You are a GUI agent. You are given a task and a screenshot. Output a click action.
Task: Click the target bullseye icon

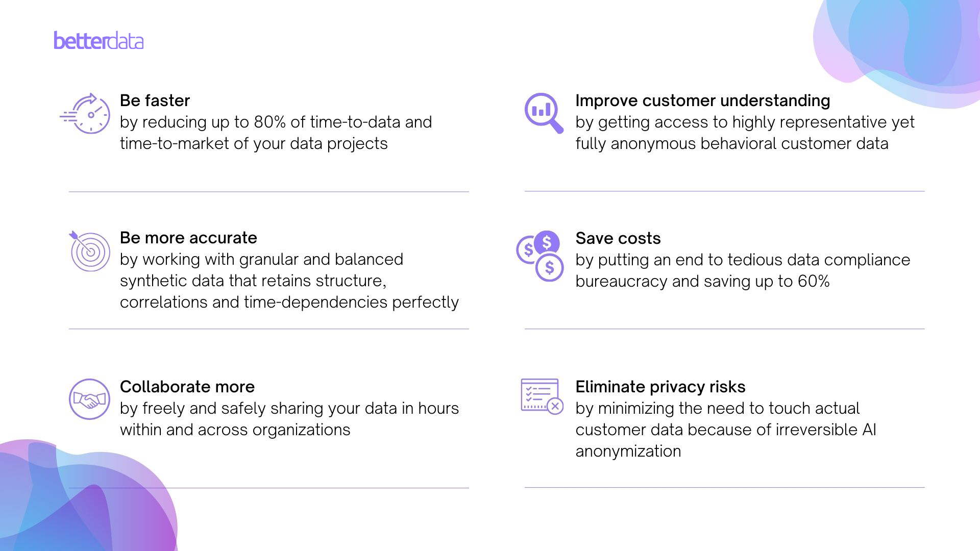[89, 251]
